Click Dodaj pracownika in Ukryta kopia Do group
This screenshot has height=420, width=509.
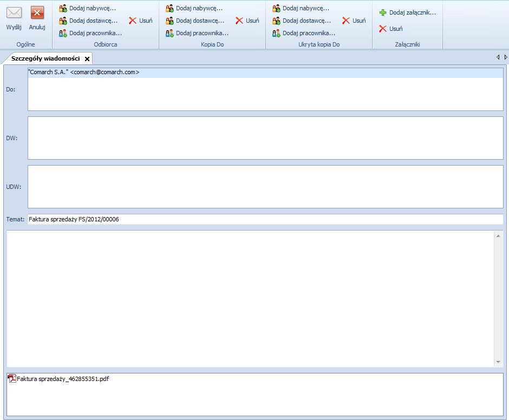(304, 33)
